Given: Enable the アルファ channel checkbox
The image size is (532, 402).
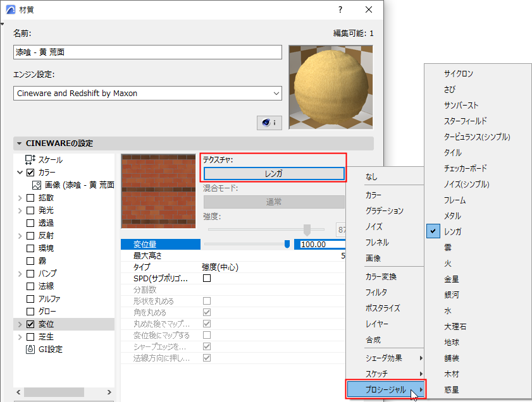Looking at the screenshot, I should [x=30, y=298].
